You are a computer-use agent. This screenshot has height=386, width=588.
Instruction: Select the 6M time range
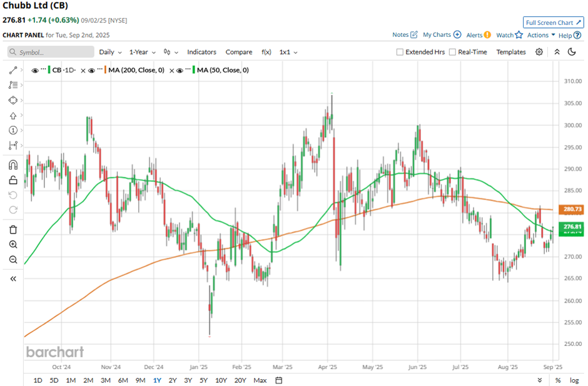point(123,380)
